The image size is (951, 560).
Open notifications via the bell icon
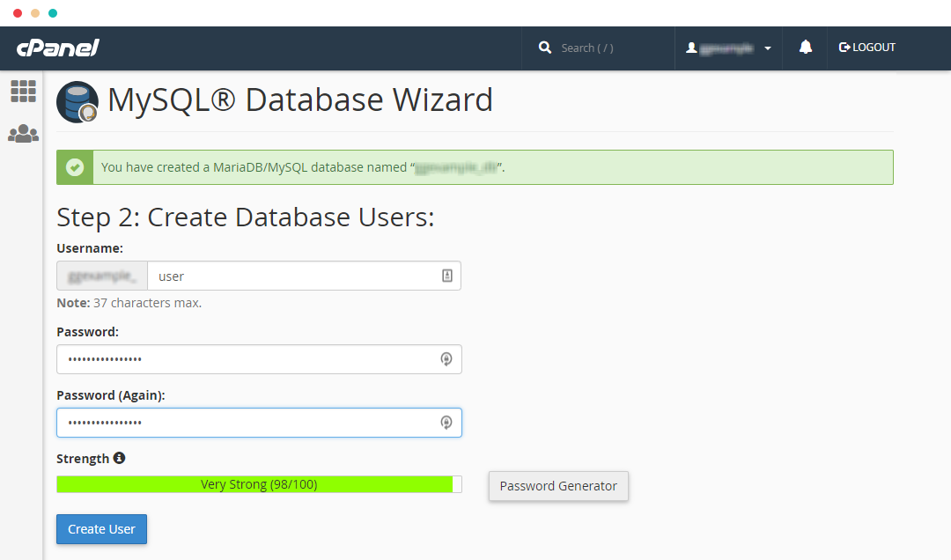[x=804, y=48]
